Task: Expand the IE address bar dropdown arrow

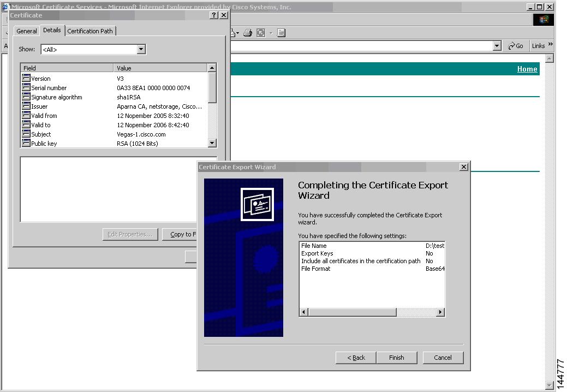Action: click(497, 46)
